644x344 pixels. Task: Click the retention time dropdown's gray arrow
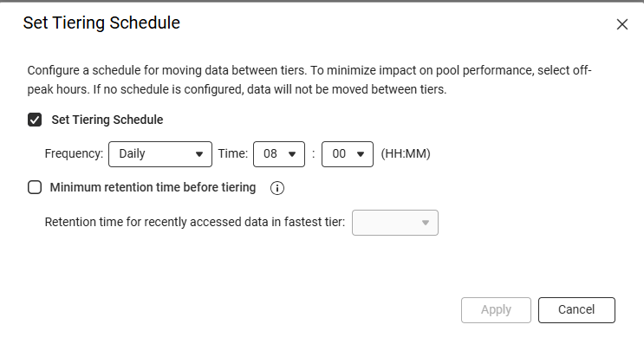(426, 223)
